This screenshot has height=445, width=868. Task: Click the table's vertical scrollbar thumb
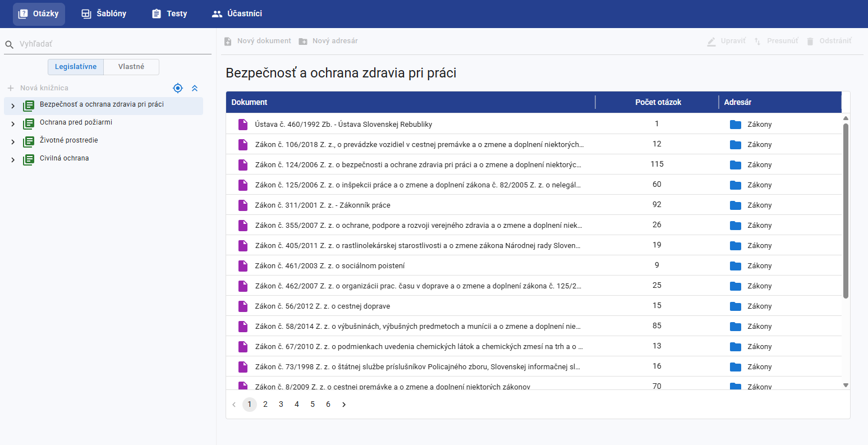[846, 210]
